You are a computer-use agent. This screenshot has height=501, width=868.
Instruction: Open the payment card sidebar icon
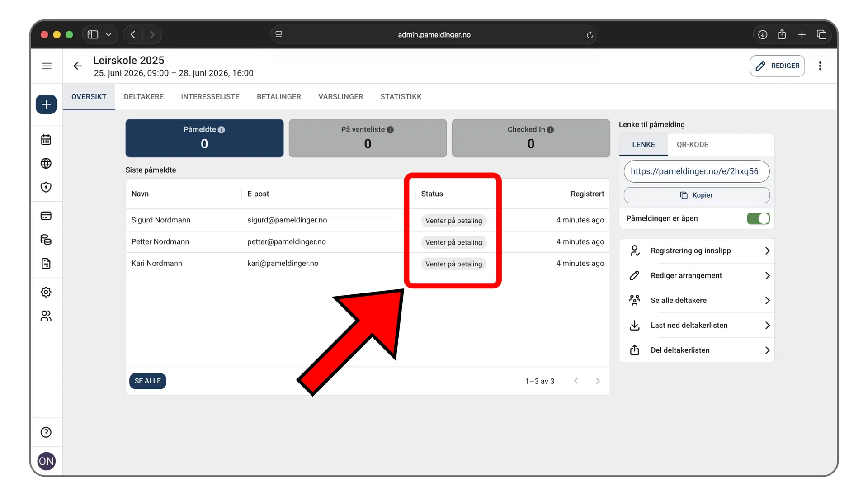click(x=46, y=216)
